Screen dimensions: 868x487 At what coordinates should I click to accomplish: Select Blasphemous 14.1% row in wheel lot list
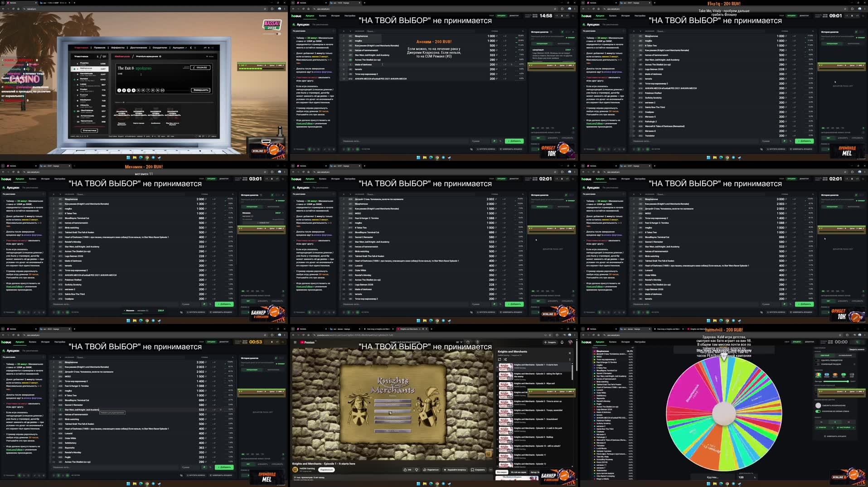point(612,351)
